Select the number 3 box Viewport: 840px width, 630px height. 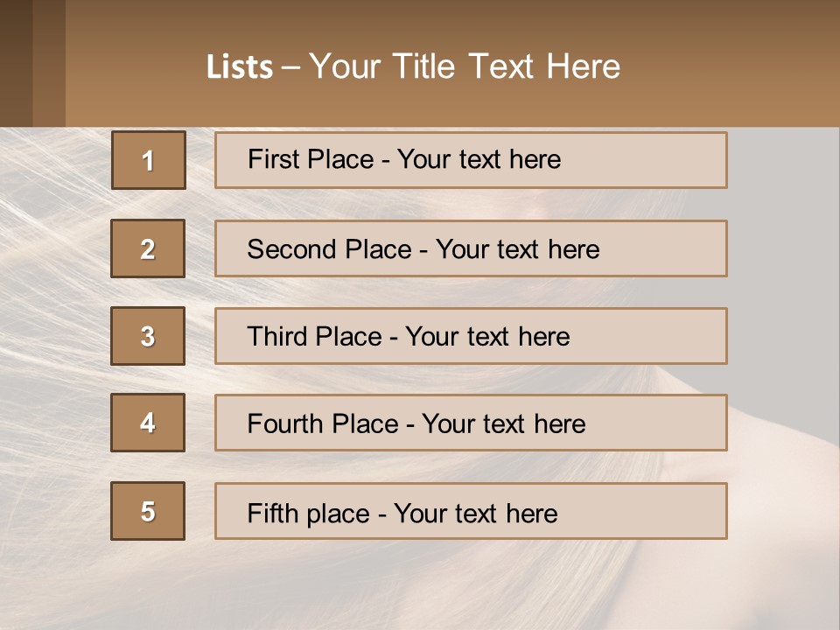coord(148,336)
